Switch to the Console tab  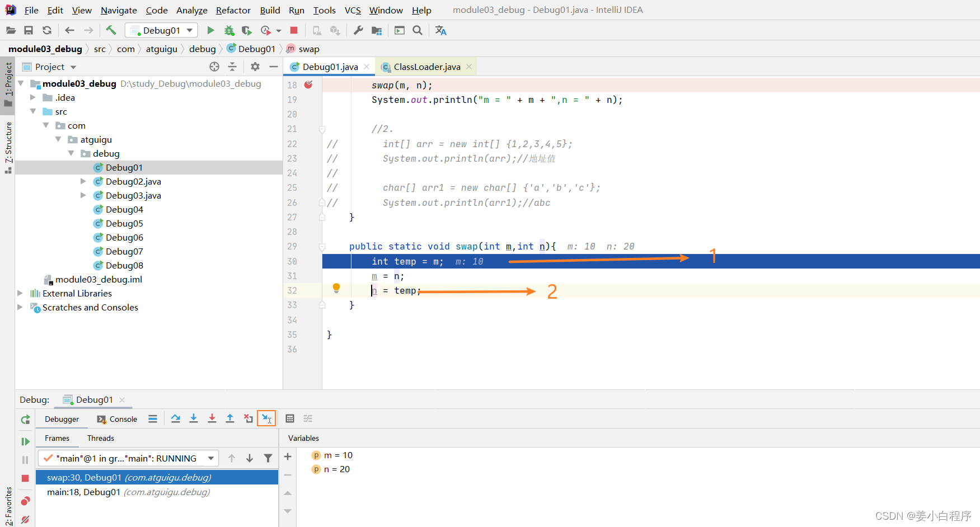(117, 419)
